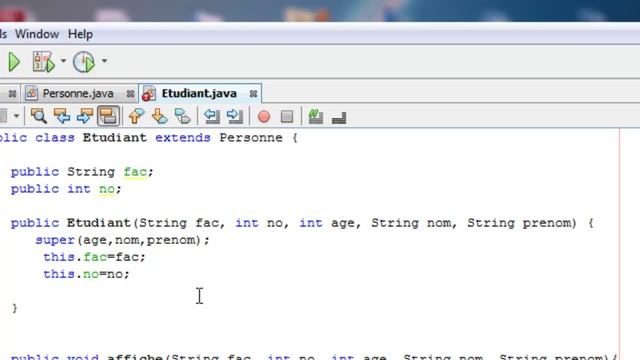
Task: Open editor toolbar dropdown arrow at left
Action: (x=16, y=116)
